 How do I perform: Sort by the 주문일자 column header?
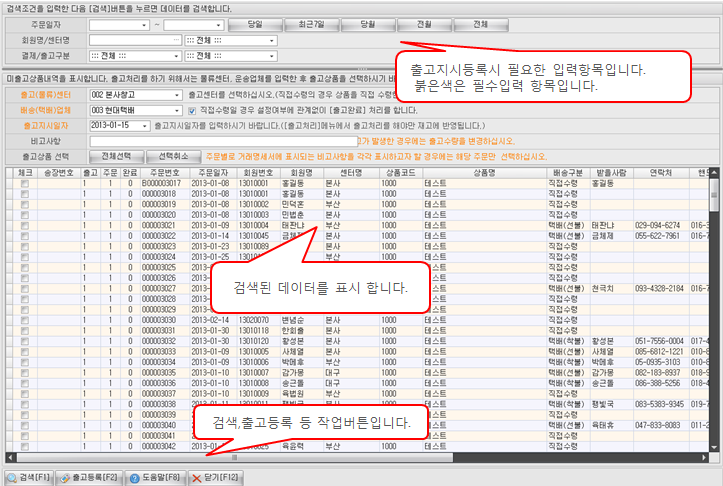213,173
